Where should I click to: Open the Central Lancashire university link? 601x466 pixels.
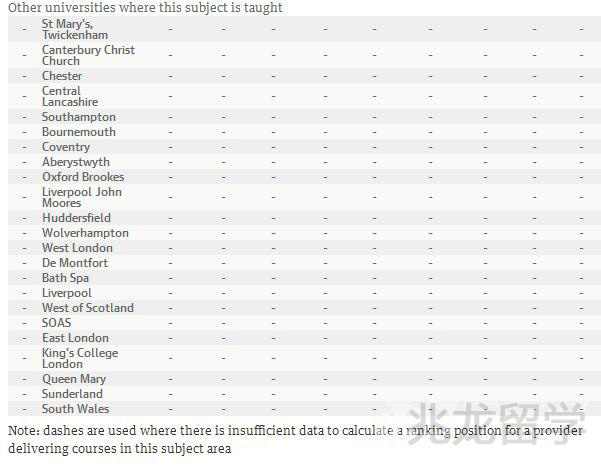pyautogui.click(x=69, y=96)
